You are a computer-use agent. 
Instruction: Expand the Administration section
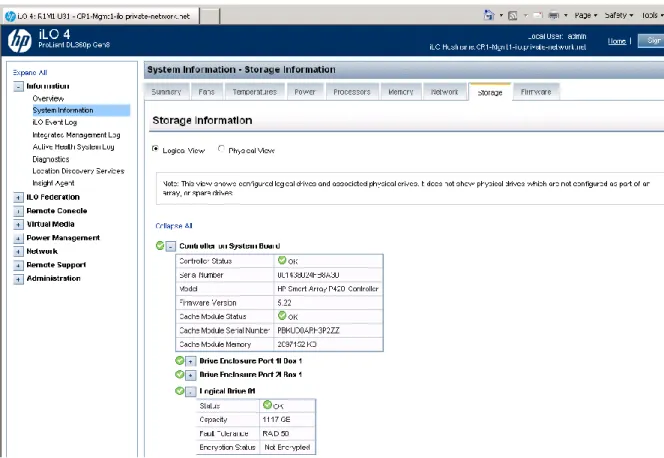(x=18, y=279)
